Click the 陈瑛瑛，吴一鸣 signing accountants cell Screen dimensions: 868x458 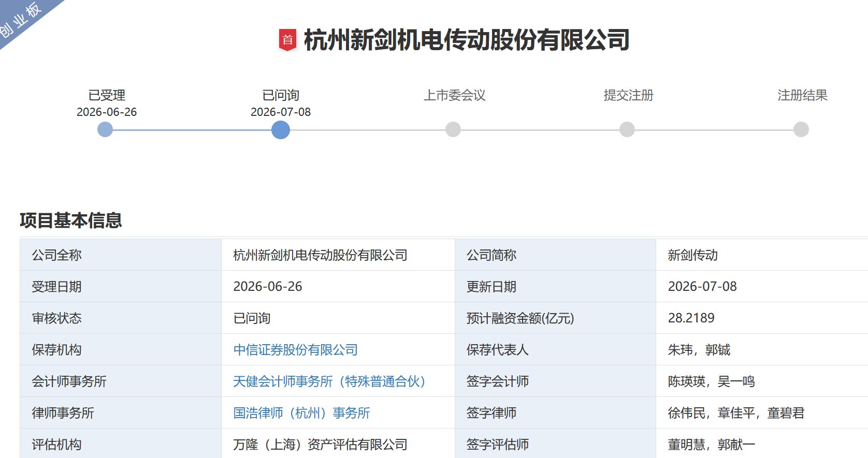(x=762, y=381)
